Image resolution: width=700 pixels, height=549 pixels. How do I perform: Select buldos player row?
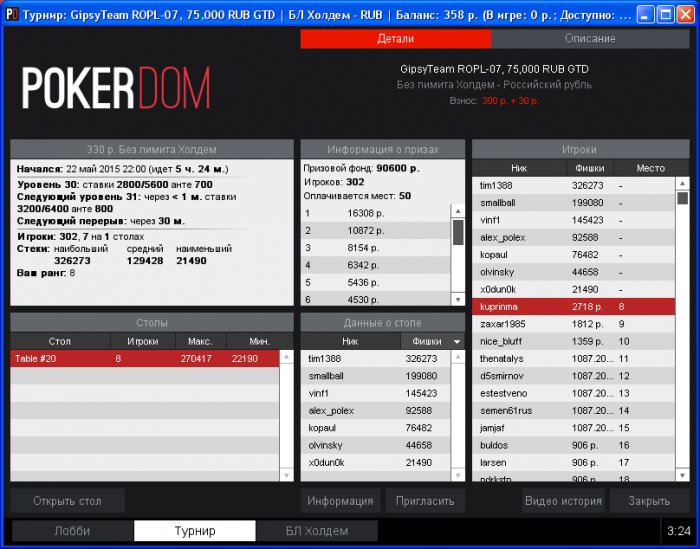574,445
